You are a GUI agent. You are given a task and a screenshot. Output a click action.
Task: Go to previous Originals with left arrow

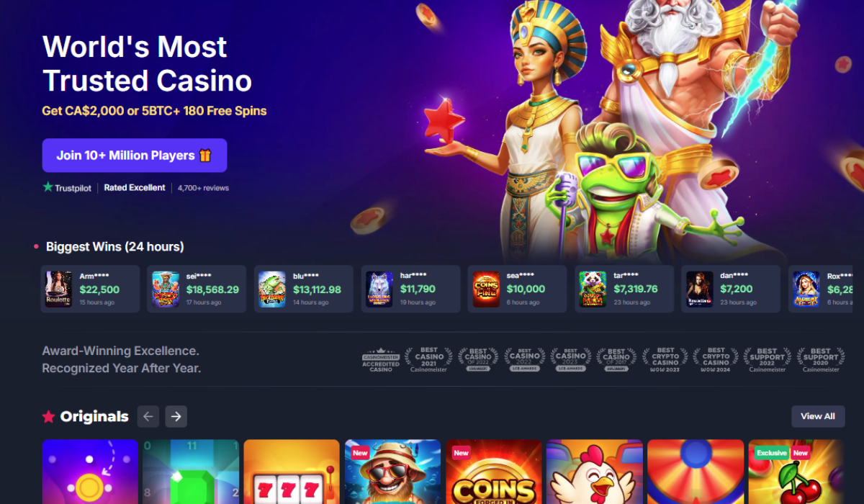coord(148,416)
